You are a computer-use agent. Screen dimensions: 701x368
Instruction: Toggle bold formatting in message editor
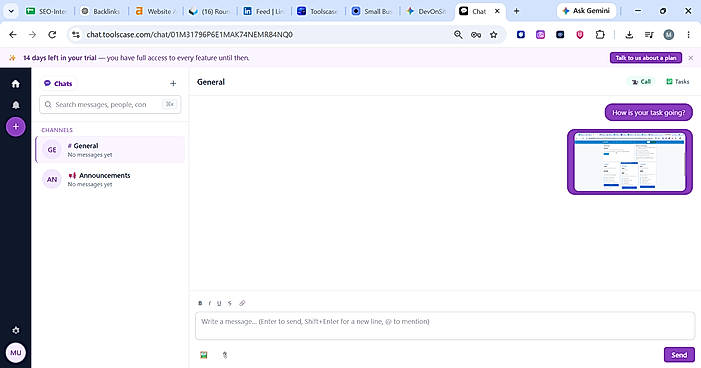coord(200,303)
